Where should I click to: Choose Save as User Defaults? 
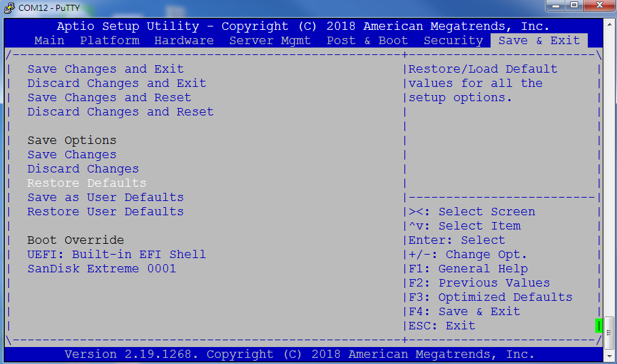click(x=105, y=198)
